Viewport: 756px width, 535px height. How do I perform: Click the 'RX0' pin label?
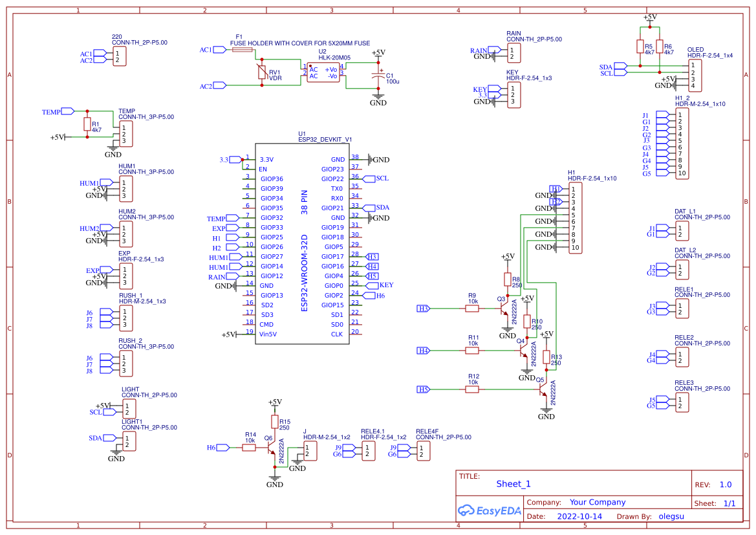[337, 198]
